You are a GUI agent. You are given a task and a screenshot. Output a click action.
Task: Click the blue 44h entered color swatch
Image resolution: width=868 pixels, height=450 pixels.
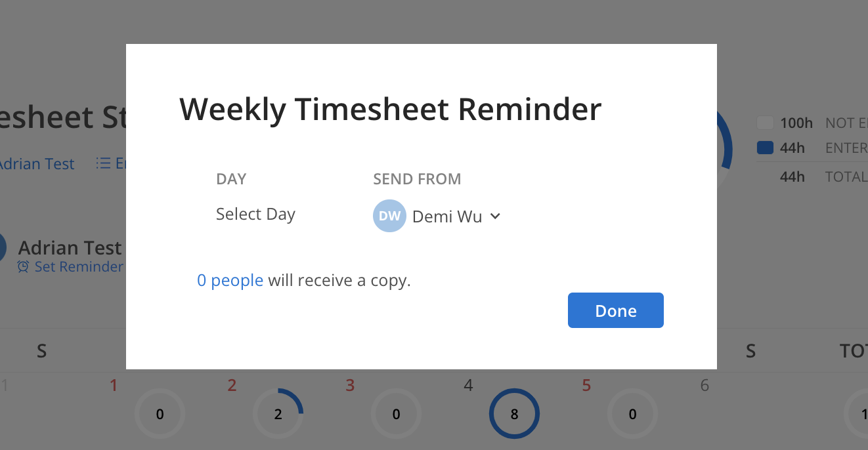pos(765,148)
